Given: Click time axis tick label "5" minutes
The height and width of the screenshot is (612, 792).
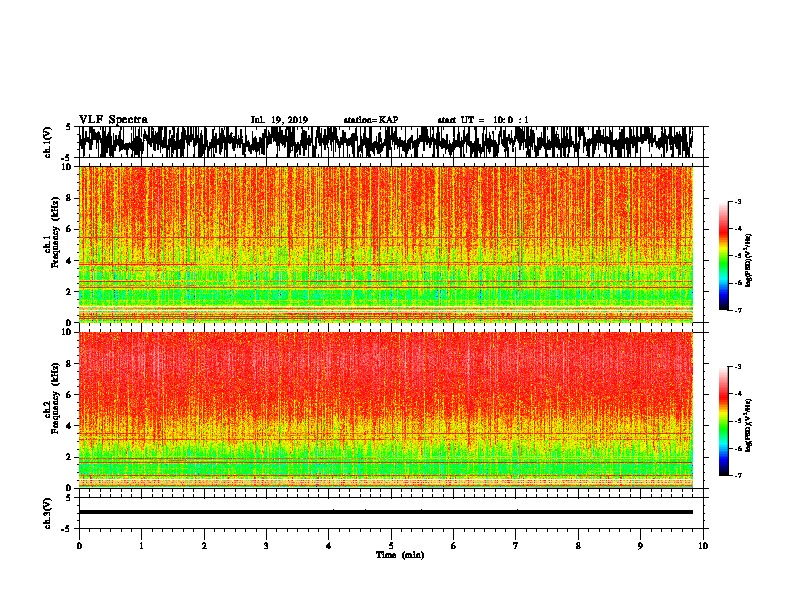Looking at the screenshot, I should (391, 545).
